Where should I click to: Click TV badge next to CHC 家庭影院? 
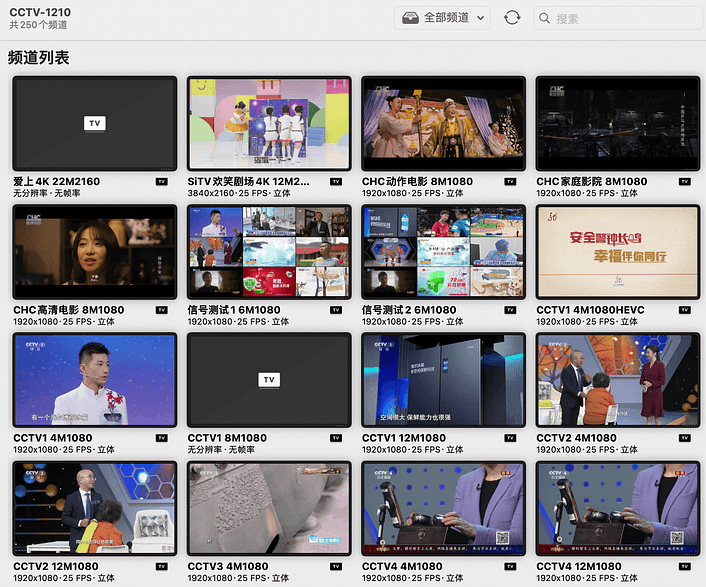tap(685, 181)
